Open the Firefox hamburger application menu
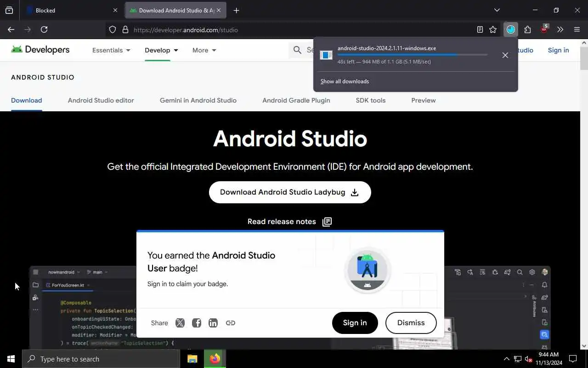Screen dimensions: 588x368 click(577, 29)
